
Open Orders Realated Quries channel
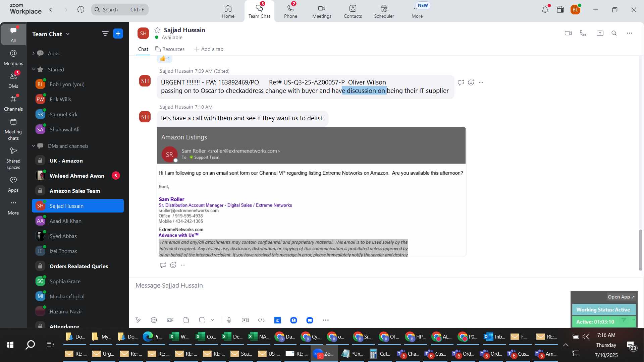(78, 266)
